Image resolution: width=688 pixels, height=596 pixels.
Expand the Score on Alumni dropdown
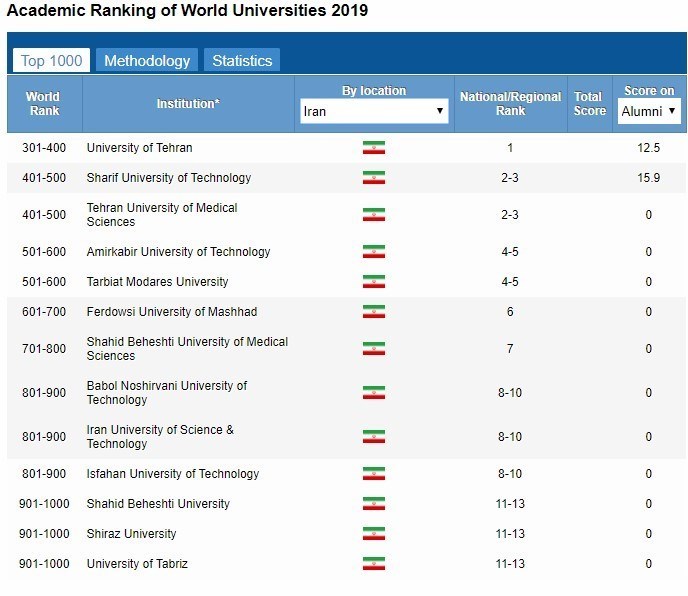649,112
